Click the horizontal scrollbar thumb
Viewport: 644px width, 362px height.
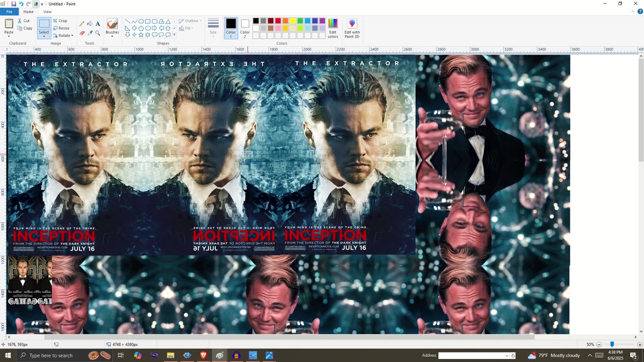(x=289, y=337)
